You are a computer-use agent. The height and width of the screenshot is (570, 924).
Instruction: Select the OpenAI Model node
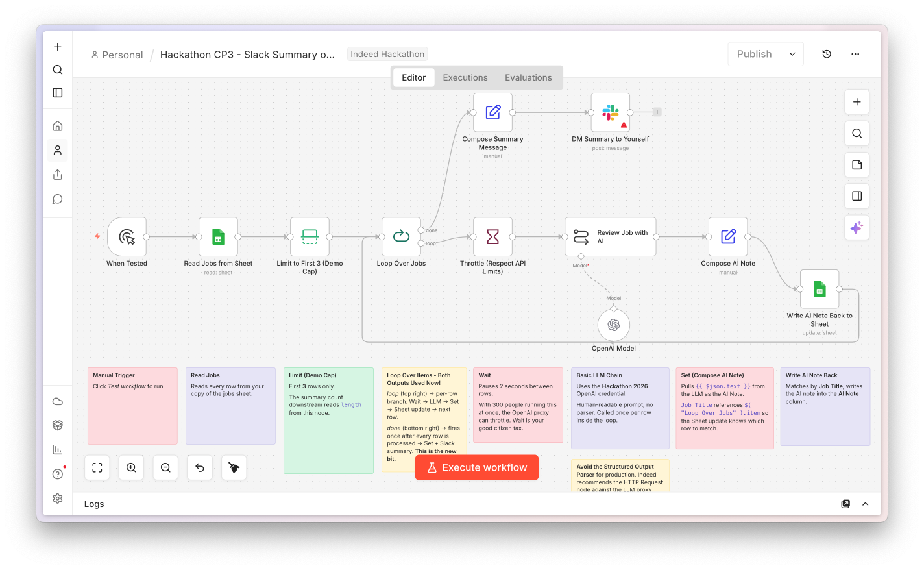pyautogui.click(x=614, y=325)
